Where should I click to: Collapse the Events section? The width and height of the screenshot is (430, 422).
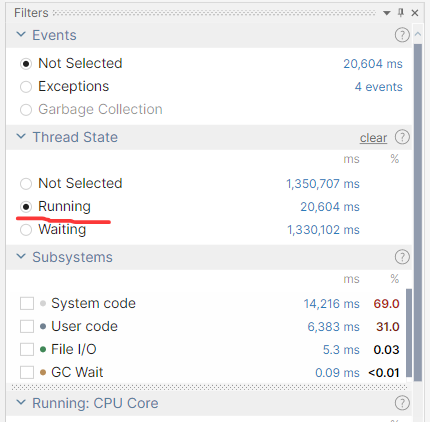pyautogui.click(x=21, y=34)
